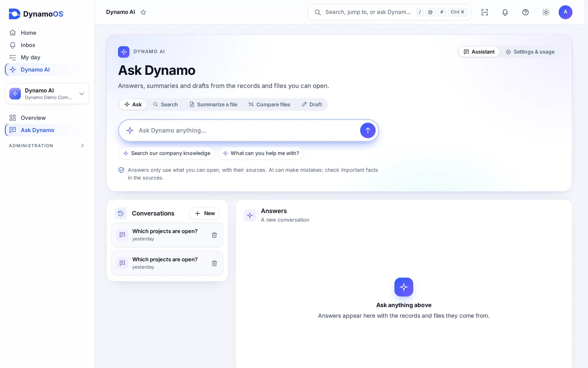The height and width of the screenshot is (368, 588).
Task: Expand the Administration section
Action: point(47,146)
